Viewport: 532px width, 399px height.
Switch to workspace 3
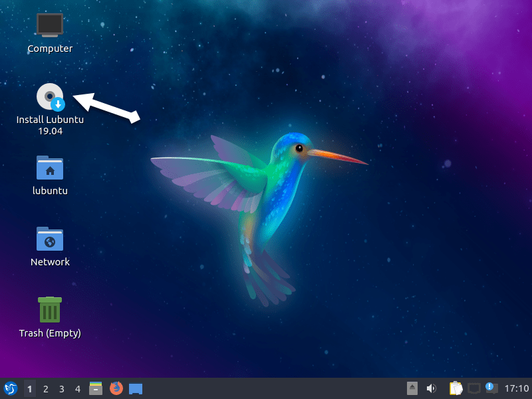click(62, 388)
